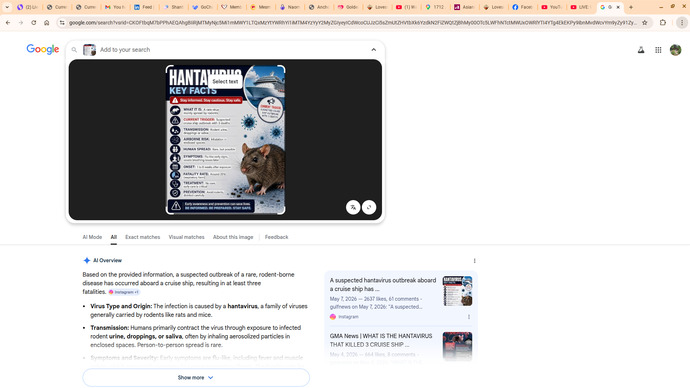Switch to the Gmail 'You h' tab
Image resolution: width=690 pixels, height=388 pixels.
(114, 7)
